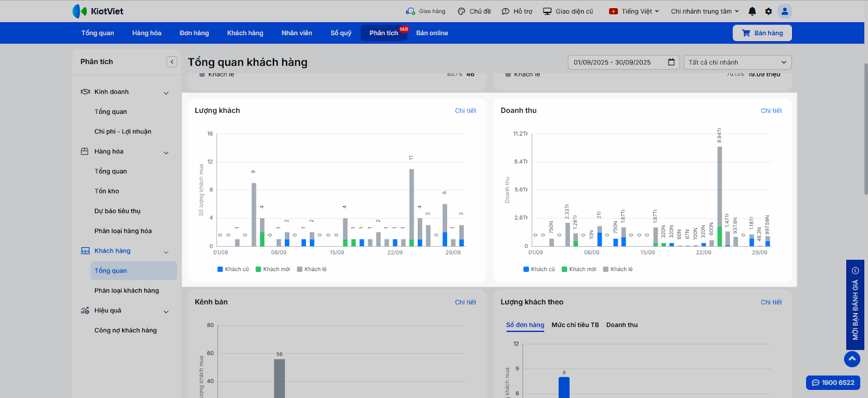The height and width of the screenshot is (398, 868).
Task: Open the Nhân viên main menu
Action: (x=297, y=33)
